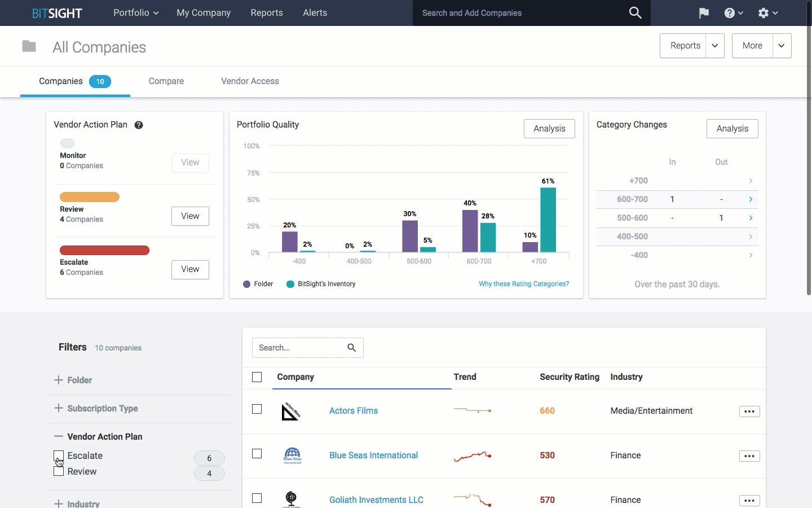
Task: Check the Review filter checkbox
Action: pos(58,472)
